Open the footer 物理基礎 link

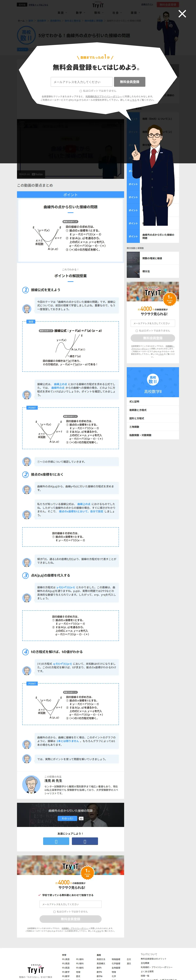pos(116,959)
